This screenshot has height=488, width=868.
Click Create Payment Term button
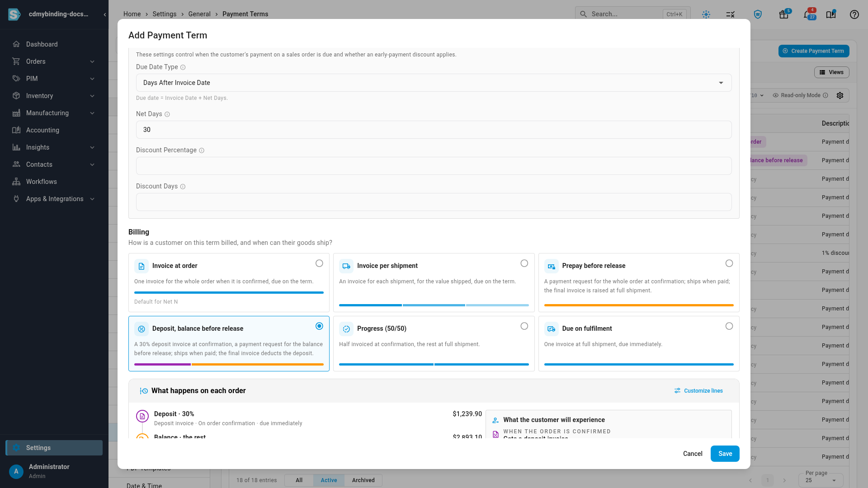[814, 51]
